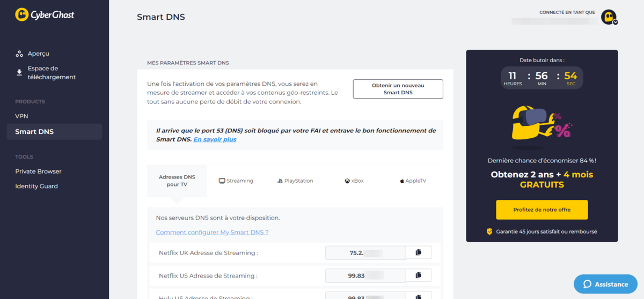Open the account avatar menu
The height and width of the screenshot is (299, 644).
[609, 17]
